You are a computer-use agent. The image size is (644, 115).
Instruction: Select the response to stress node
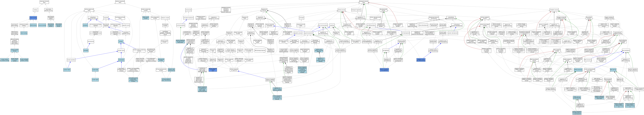245,18
